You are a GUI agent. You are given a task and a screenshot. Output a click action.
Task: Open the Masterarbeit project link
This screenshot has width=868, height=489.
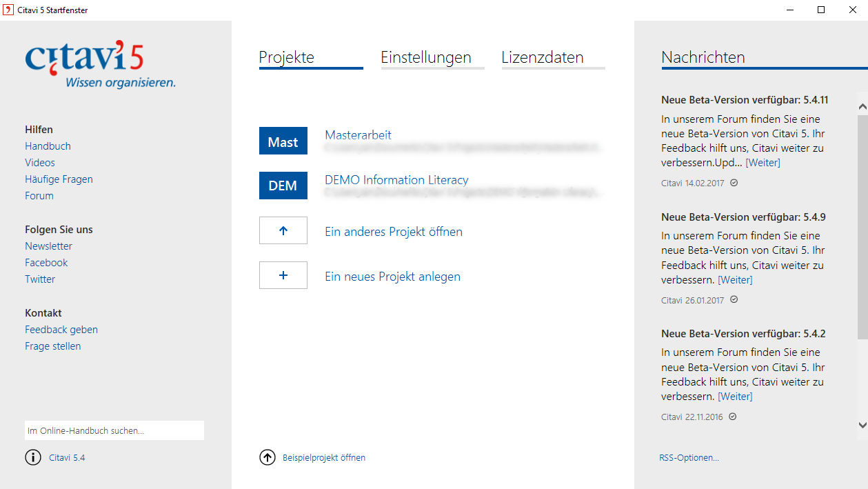(x=358, y=135)
